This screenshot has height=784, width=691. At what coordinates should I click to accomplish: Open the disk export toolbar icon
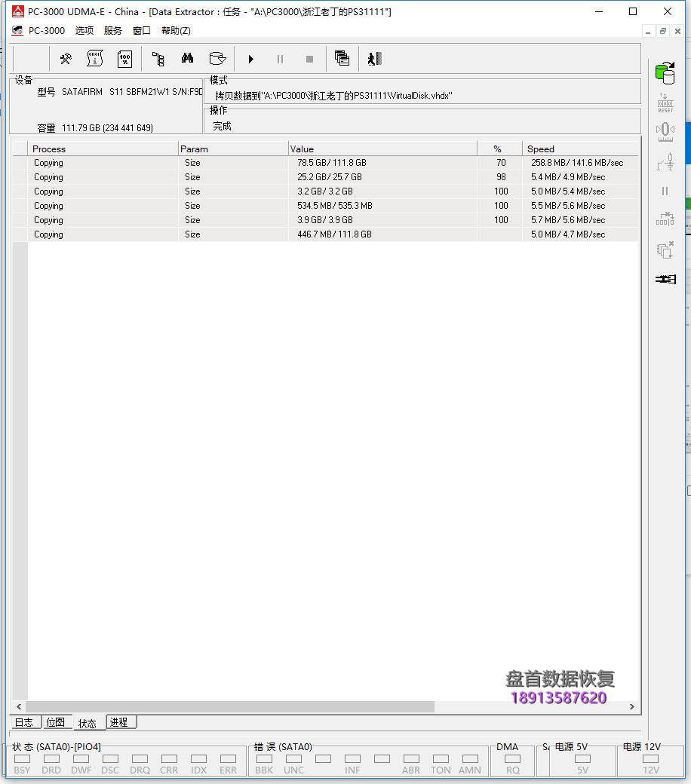[x=217, y=59]
